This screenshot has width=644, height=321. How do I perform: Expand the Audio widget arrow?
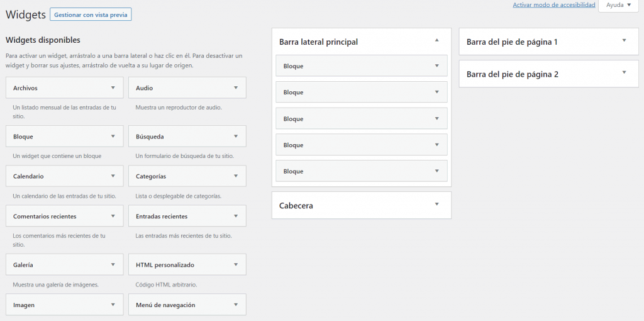tap(236, 88)
